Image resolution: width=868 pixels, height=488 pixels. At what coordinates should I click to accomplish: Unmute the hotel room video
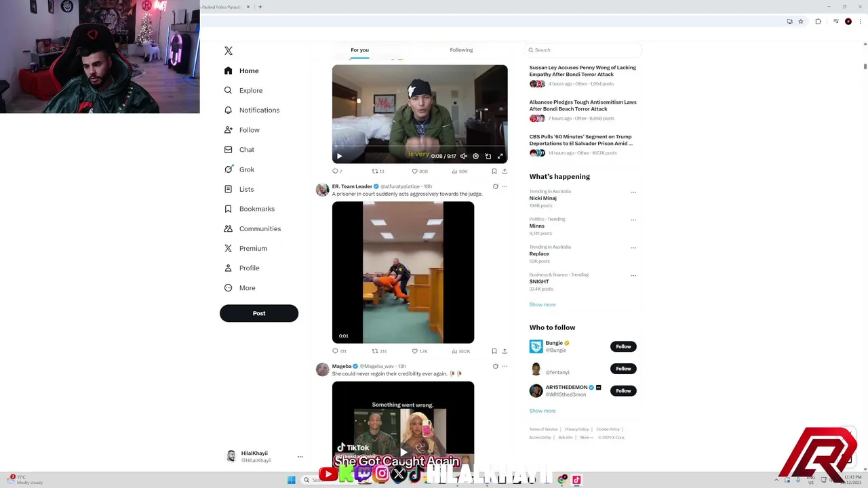464,156
